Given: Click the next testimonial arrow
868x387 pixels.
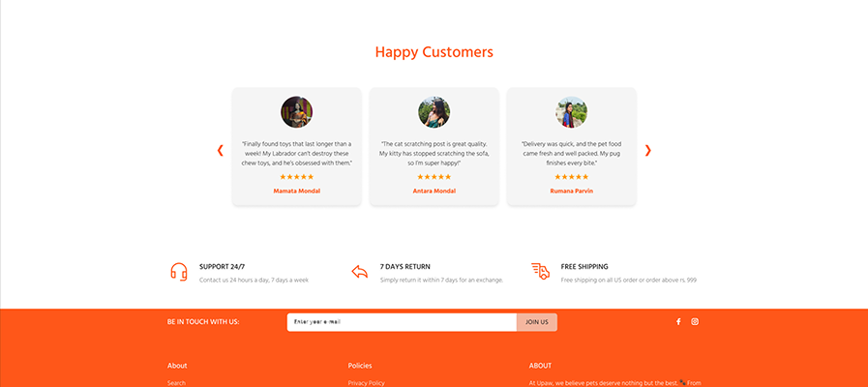Looking at the screenshot, I should pos(647,150).
